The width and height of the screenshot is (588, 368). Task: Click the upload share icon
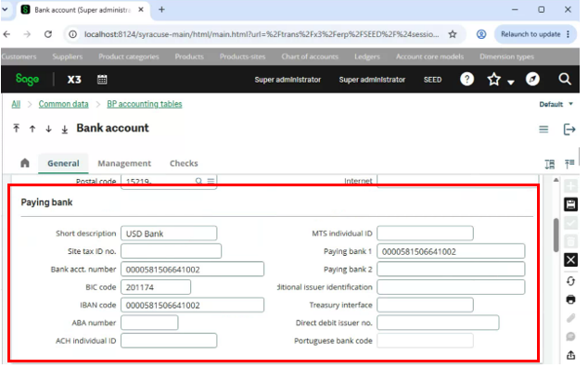pyautogui.click(x=570, y=355)
